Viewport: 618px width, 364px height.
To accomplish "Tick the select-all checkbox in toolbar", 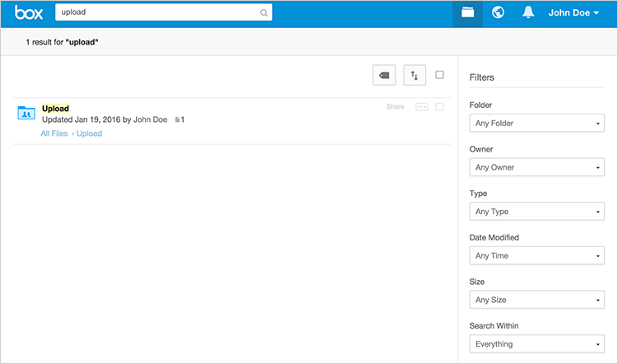I will point(439,75).
